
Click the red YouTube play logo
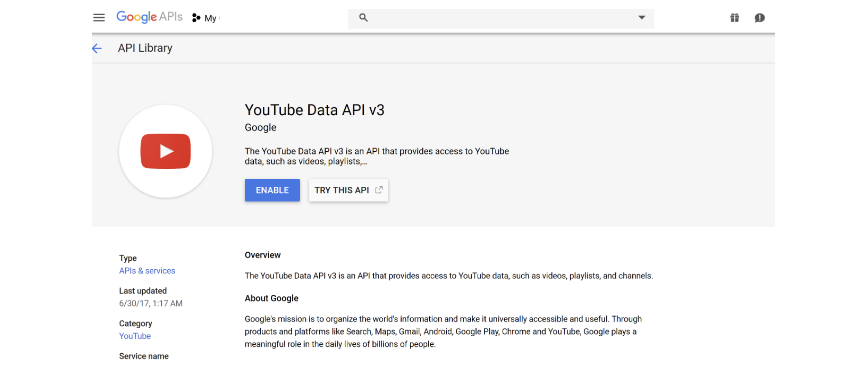click(166, 151)
